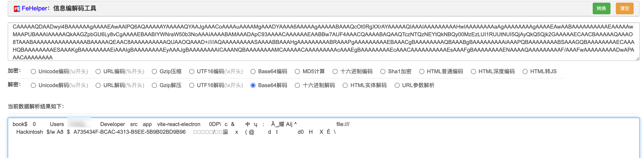Choose Base64编码 radio button
The height and width of the screenshot is (158, 644).
pyautogui.click(x=253, y=71)
